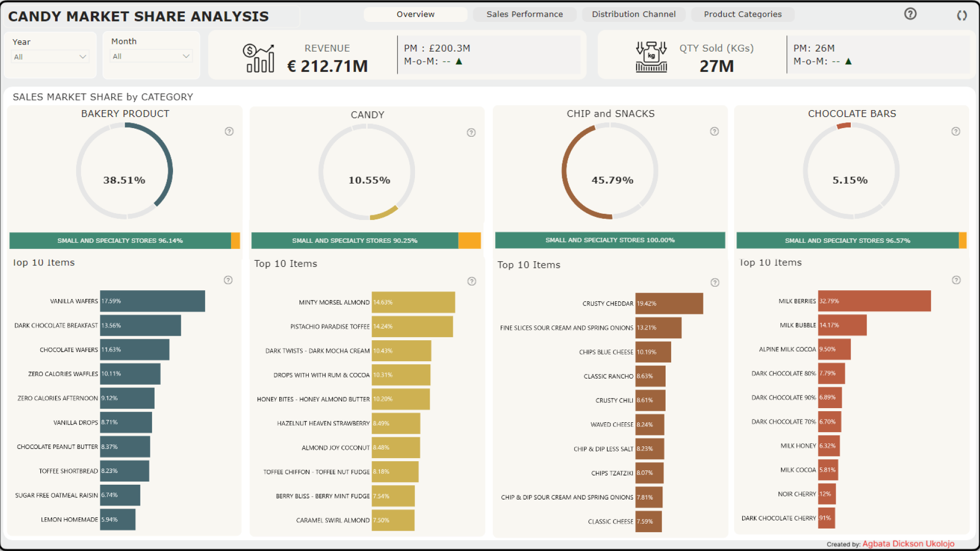Screen dimensions: 980x551
Task: Select Candy Small and Specialty Stores 90.25% bar
Action: 355,240
